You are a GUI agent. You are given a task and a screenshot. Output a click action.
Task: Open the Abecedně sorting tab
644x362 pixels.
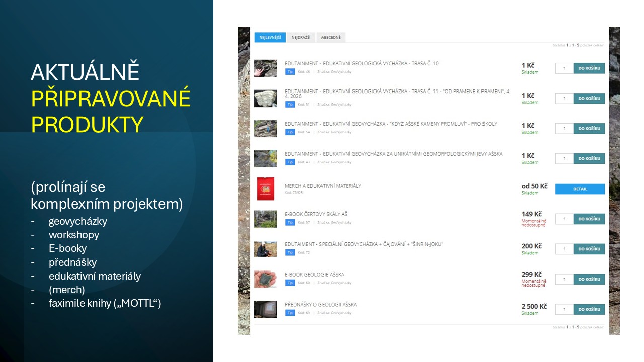point(331,38)
